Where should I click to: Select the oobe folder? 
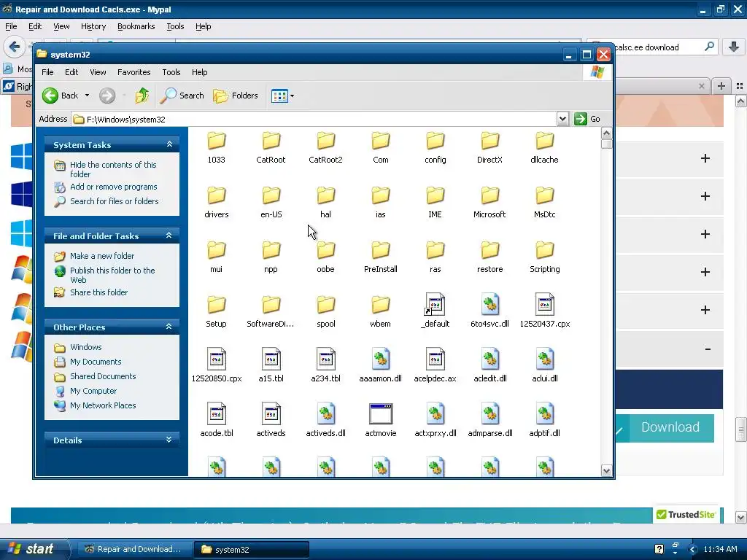pos(326,257)
